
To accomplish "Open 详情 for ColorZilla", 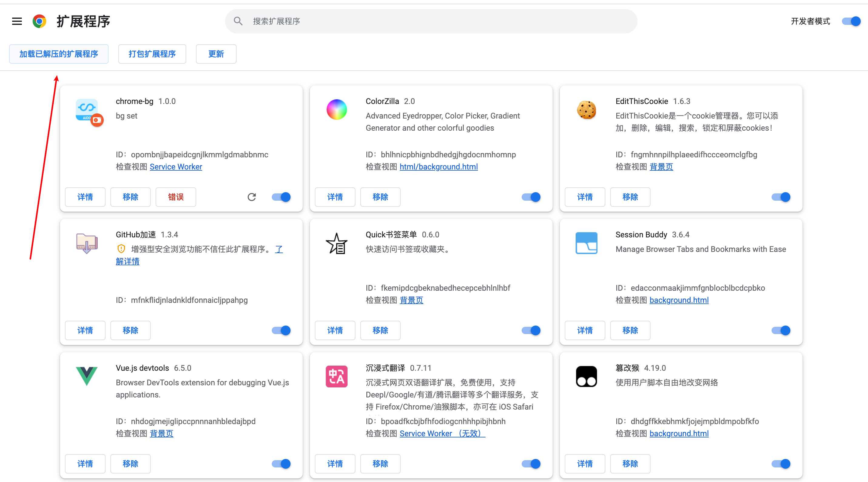I will pyautogui.click(x=335, y=197).
